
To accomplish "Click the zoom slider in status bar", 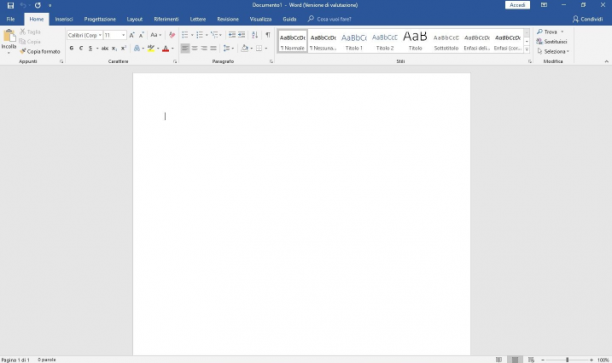I will pos(567,360).
